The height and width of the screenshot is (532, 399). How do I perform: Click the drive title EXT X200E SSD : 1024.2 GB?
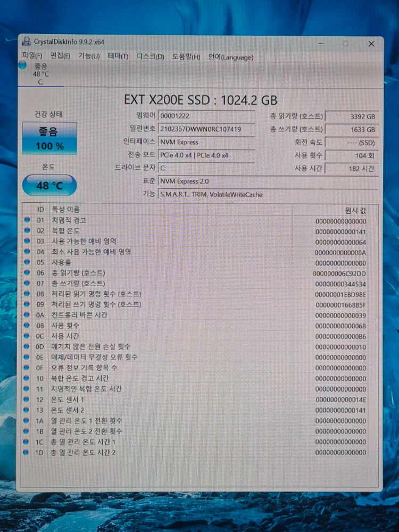point(201,100)
